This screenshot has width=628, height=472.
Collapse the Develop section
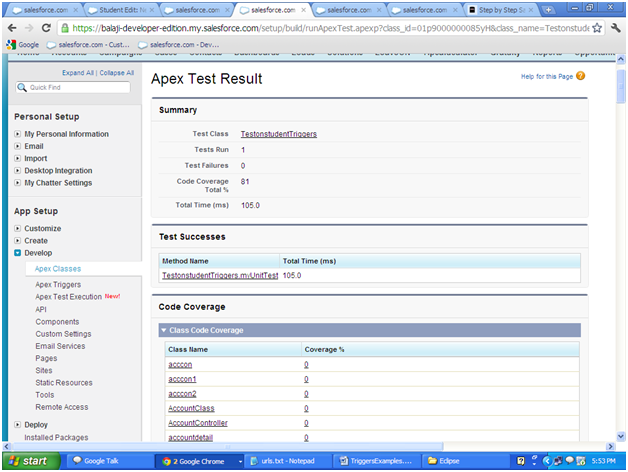(x=18, y=253)
